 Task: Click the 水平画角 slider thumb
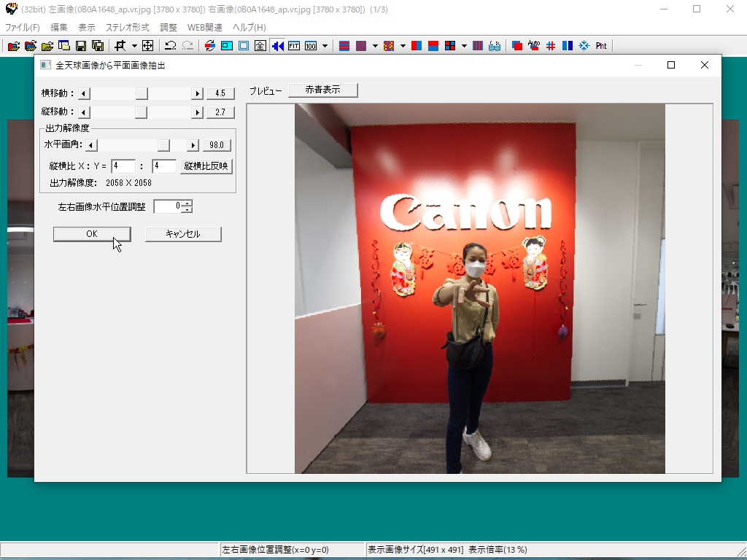click(163, 145)
